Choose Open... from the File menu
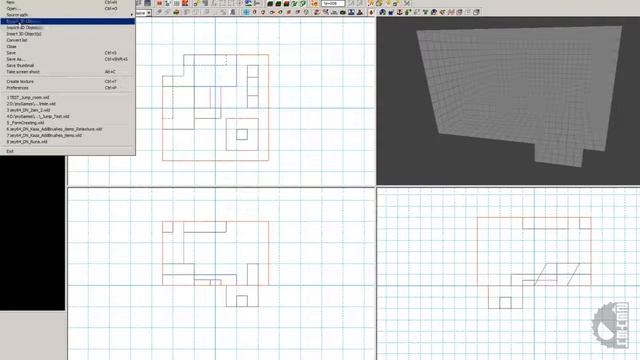 point(67,8)
